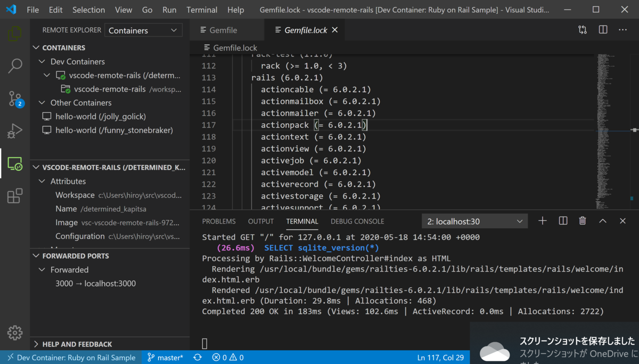Open the Selection menu

point(88,10)
